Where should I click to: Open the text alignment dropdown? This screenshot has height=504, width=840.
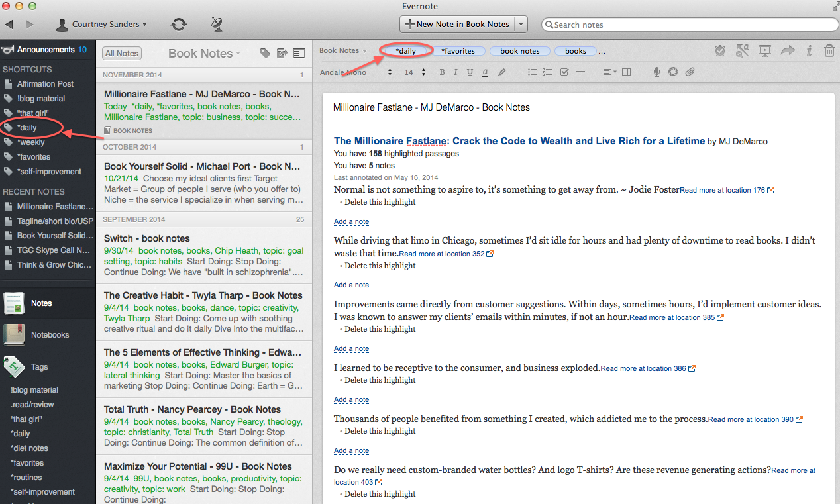[609, 72]
